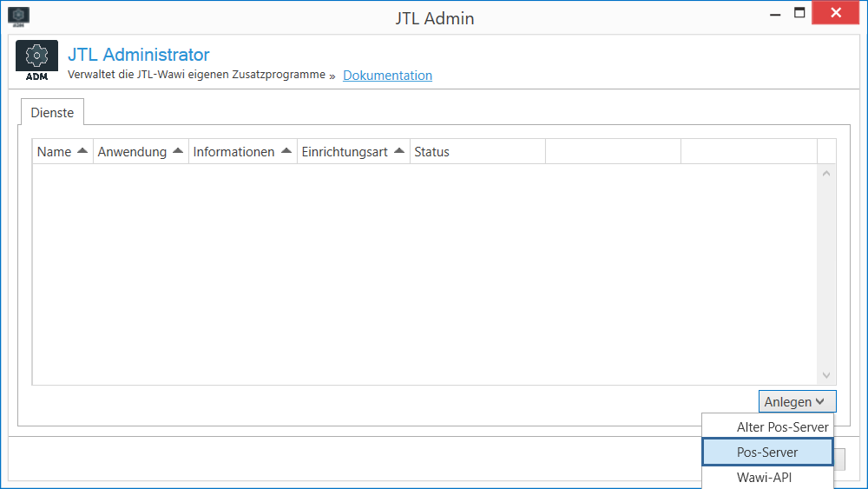
Task: Close the JTL Admin window
Action: [x=837, y=15]
